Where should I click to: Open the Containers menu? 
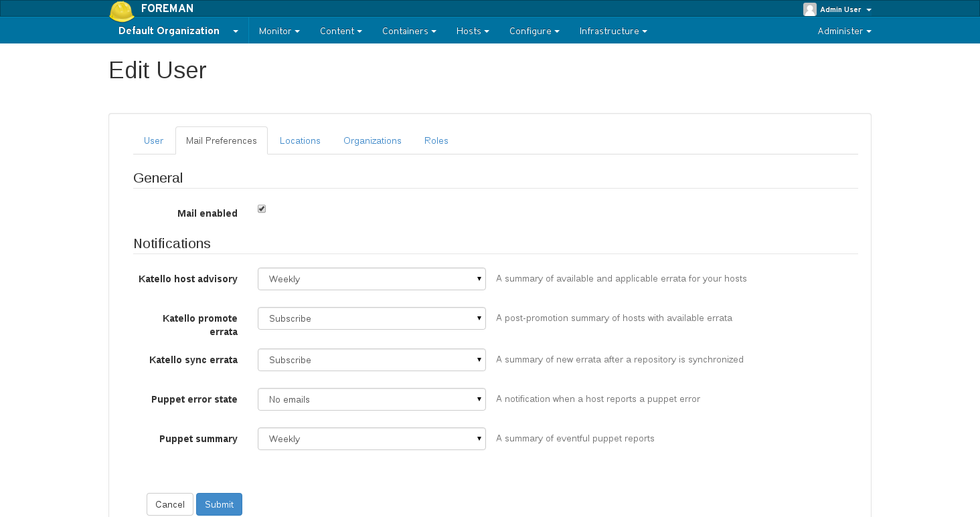[409, 31]
